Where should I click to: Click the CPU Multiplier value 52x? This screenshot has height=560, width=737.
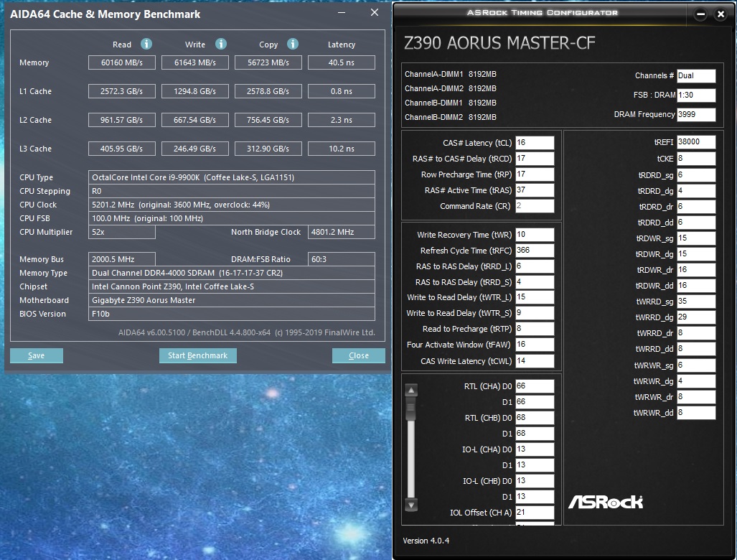click(122, 232)
